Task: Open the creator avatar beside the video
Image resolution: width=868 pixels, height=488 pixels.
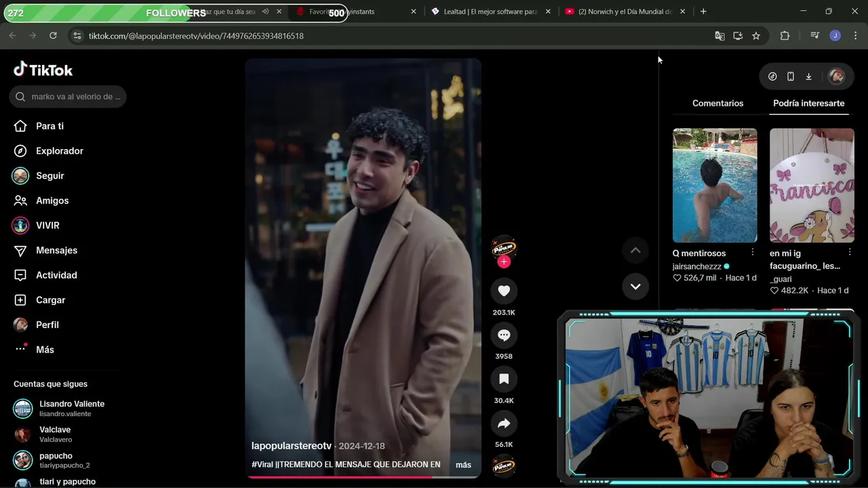Action: [504, 248]
